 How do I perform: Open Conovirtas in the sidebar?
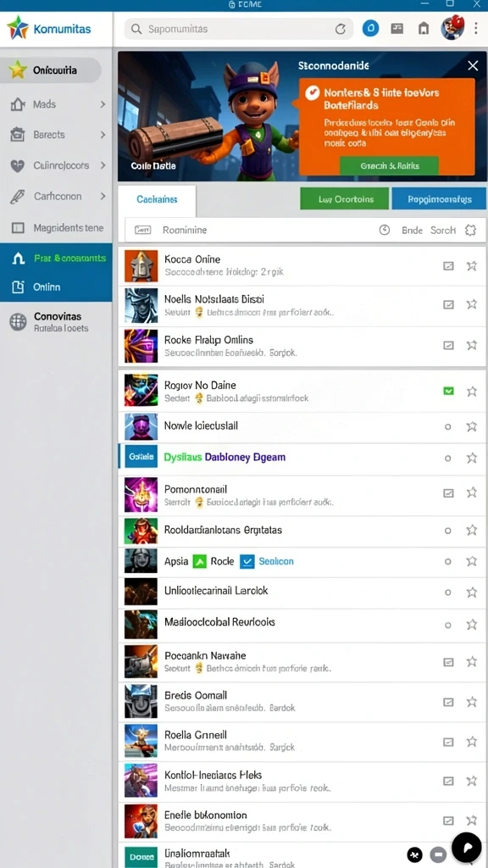pyautogui.click(x=56, y=321)
